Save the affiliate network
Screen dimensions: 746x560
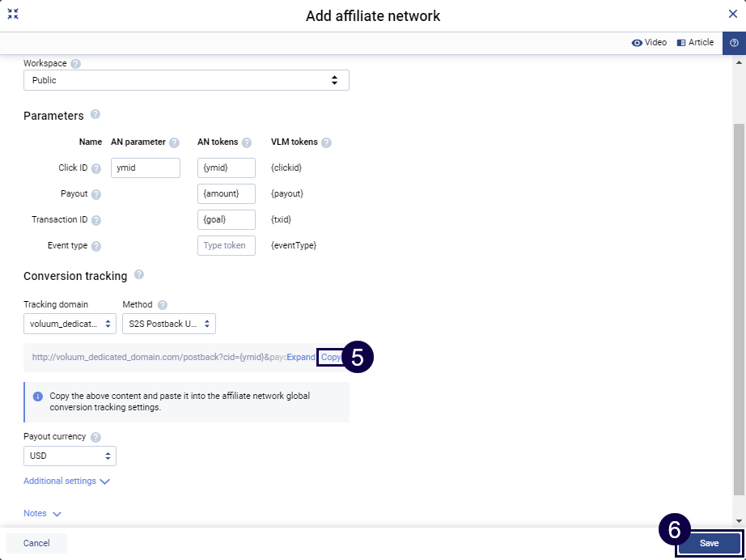click(709, 543)
